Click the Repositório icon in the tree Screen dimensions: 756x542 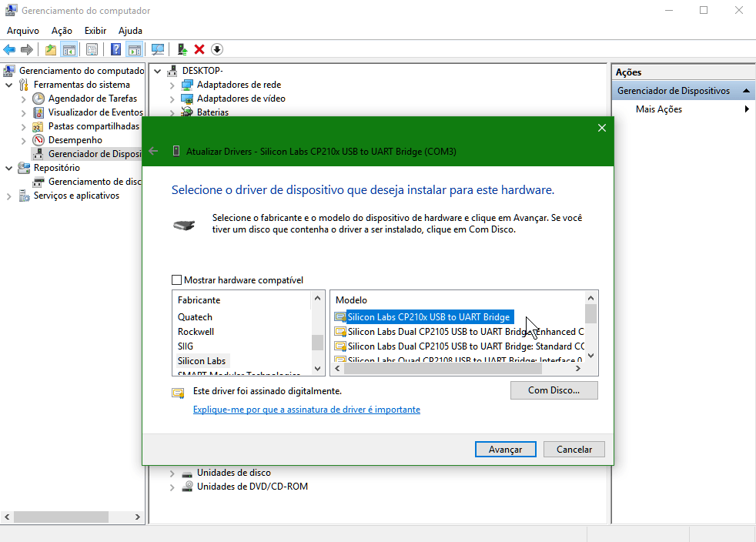(x=24, y=168)
